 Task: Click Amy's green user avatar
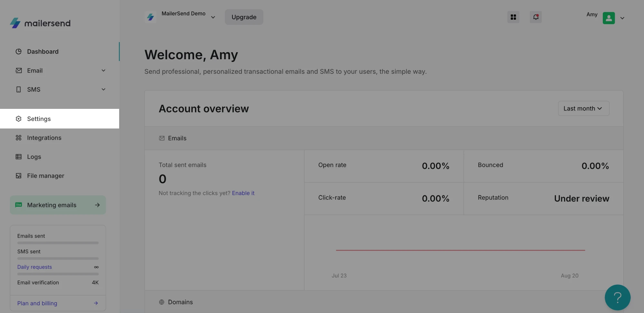[608, 18]
